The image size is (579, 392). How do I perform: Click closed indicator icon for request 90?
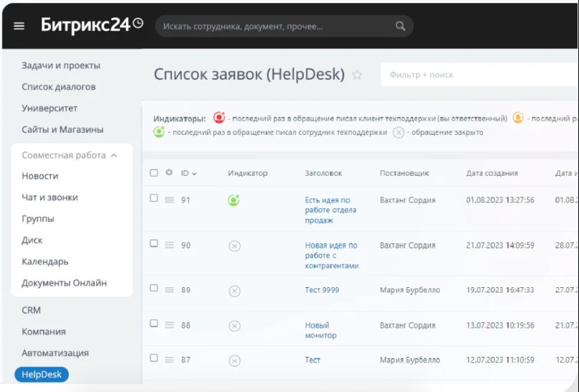234,246
